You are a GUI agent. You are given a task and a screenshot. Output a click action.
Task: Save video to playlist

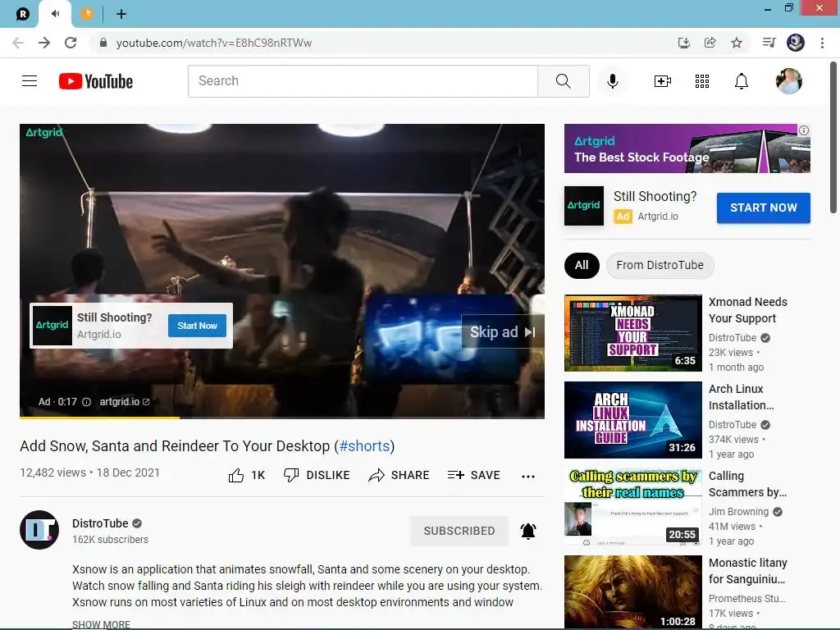point(473,475)
